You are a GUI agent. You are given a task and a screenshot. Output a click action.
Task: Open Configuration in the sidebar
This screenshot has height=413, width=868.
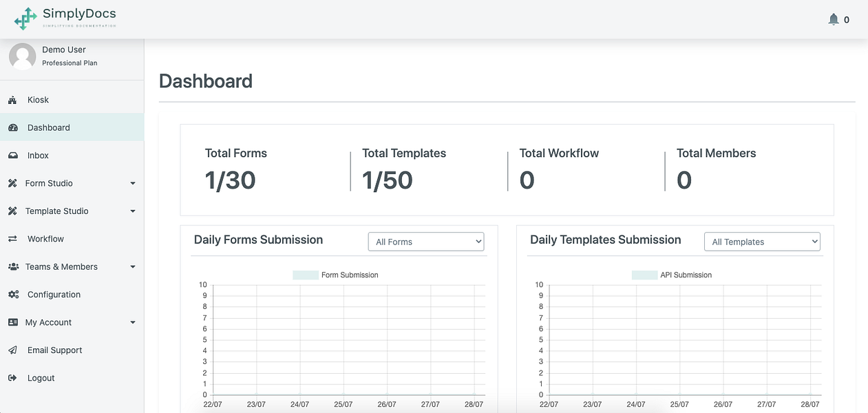click(72, 295)
